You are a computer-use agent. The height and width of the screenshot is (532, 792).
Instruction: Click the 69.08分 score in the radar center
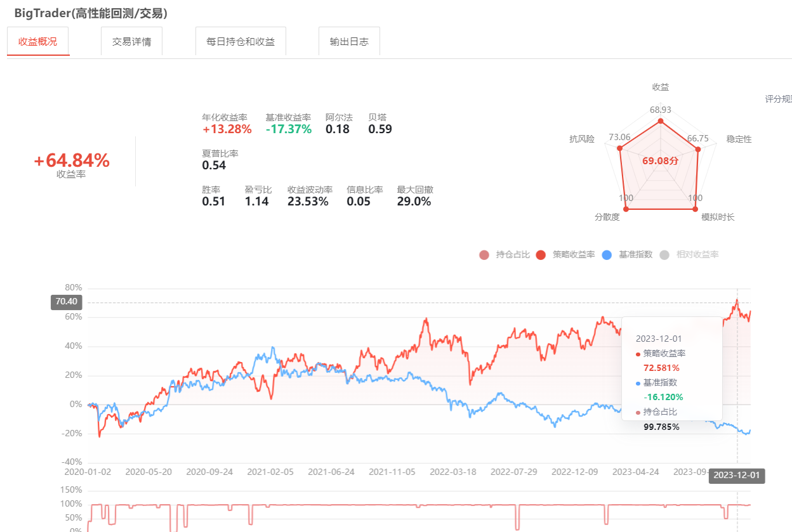point(660,161)
